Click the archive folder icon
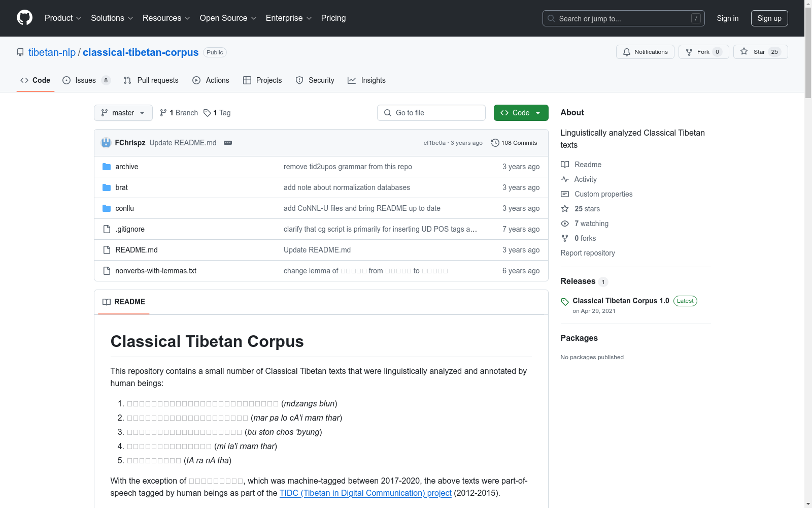 tap(107, 167)
